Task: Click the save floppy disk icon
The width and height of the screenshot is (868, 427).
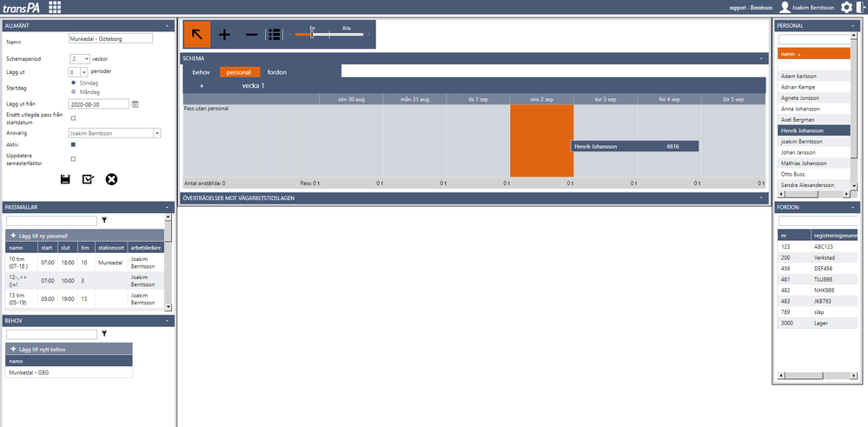Action: tap(65, 179)
